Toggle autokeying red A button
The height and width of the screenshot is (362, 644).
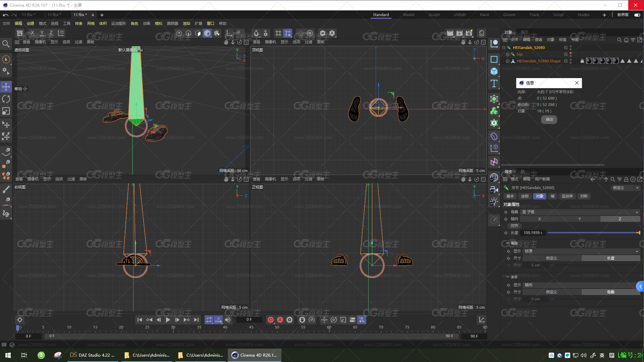[280, 320]
